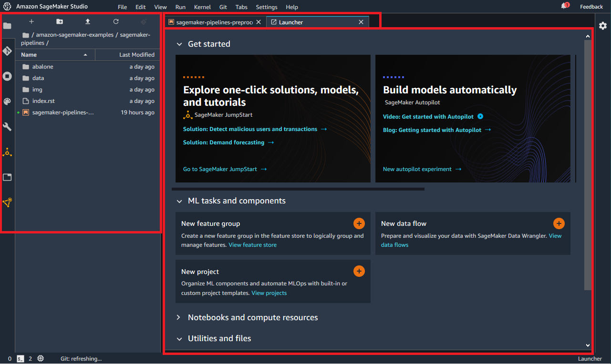Open the Settings menu
Image resolution: width=611 pixels, height=364 pixels.
(267, 7)
